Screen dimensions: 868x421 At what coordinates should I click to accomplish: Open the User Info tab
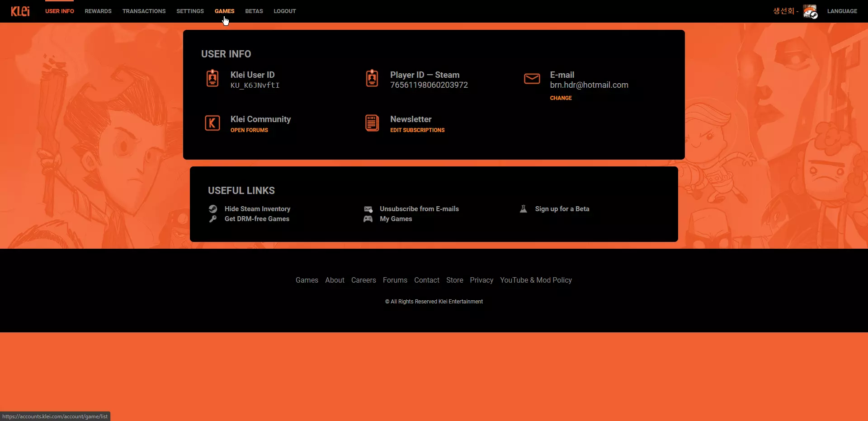tap(60, 11)
